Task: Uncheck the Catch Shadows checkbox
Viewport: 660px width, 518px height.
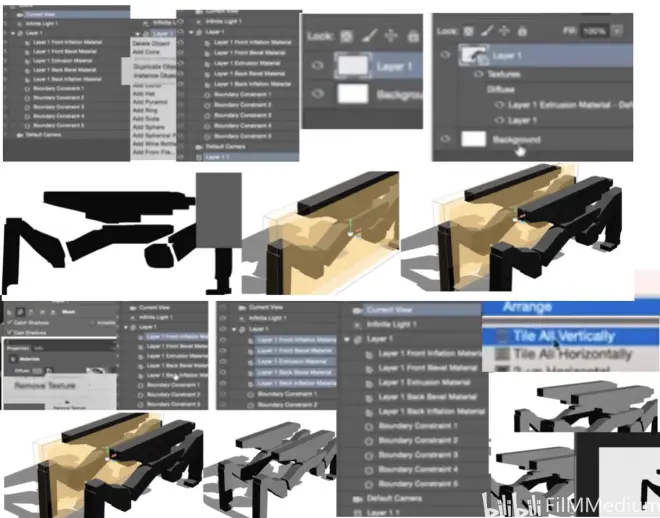Action: [x=10, y=323]
